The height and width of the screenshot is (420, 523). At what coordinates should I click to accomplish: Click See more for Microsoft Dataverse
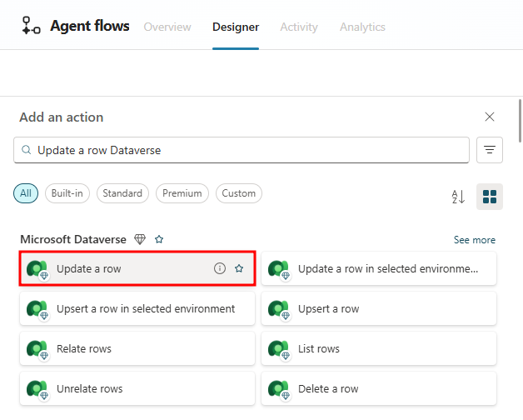coord(475,240)
